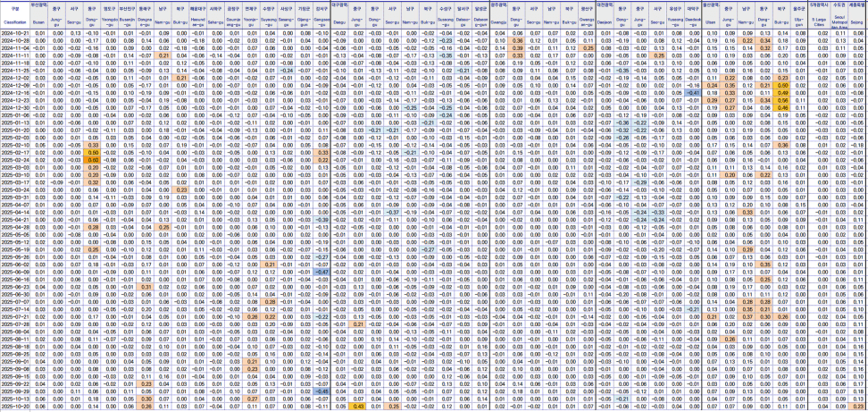Click the 2024-12-30 date row label

[15, 107]
